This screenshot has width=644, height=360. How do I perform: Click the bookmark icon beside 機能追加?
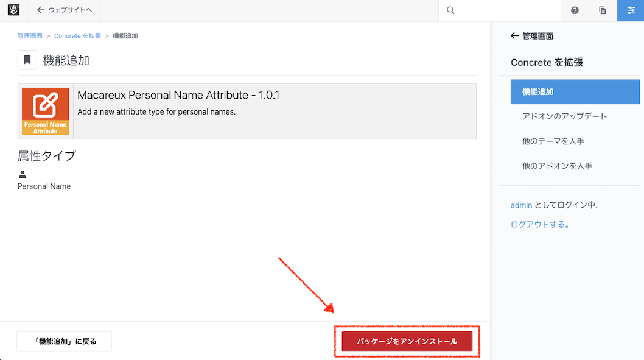(x=27, y=60)
